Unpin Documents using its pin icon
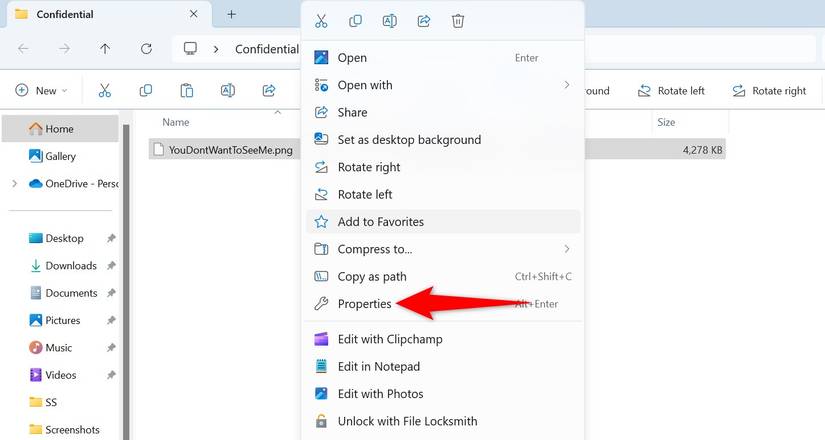The height and width of the screenshot is (440, 825). pos(111,293)
